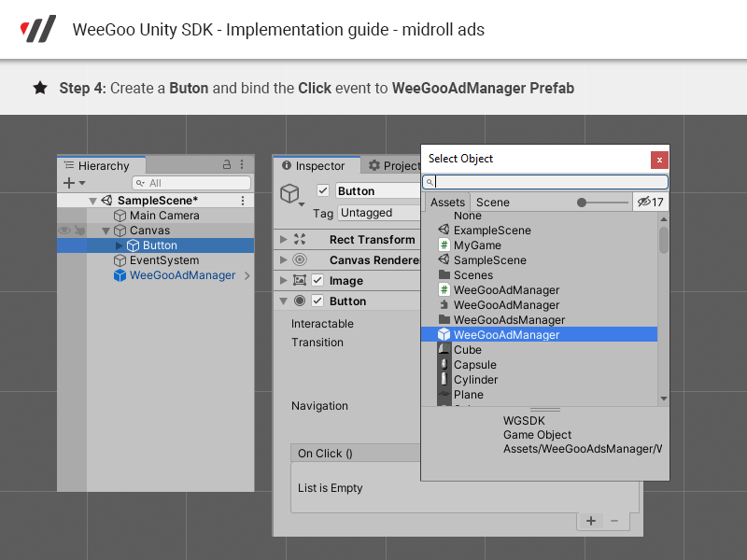
Task: Expand the Canvas Renderer component
Action: coord(284,259)
